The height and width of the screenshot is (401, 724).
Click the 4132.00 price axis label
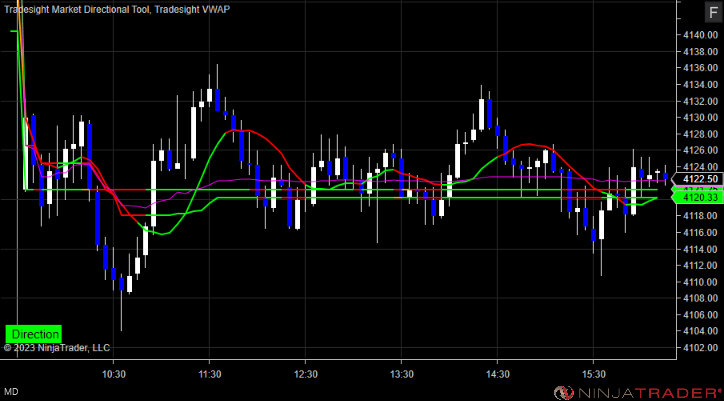[x=701, y=101]
